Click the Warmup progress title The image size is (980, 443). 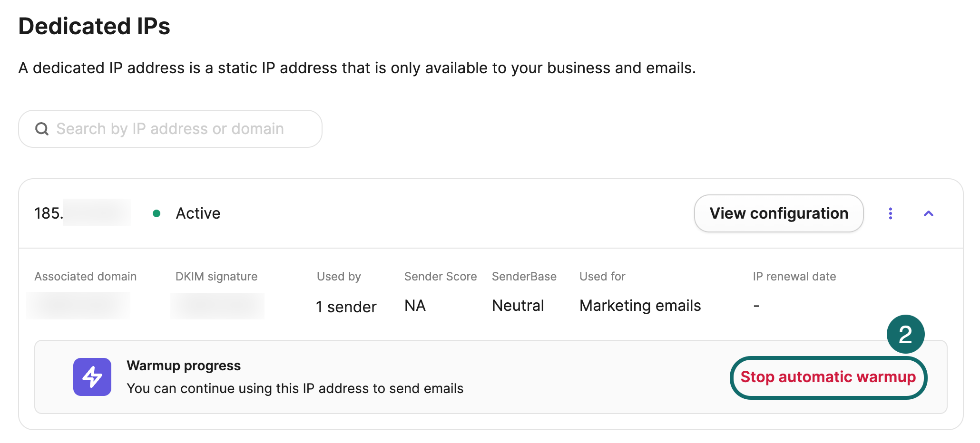coord(184,366)
